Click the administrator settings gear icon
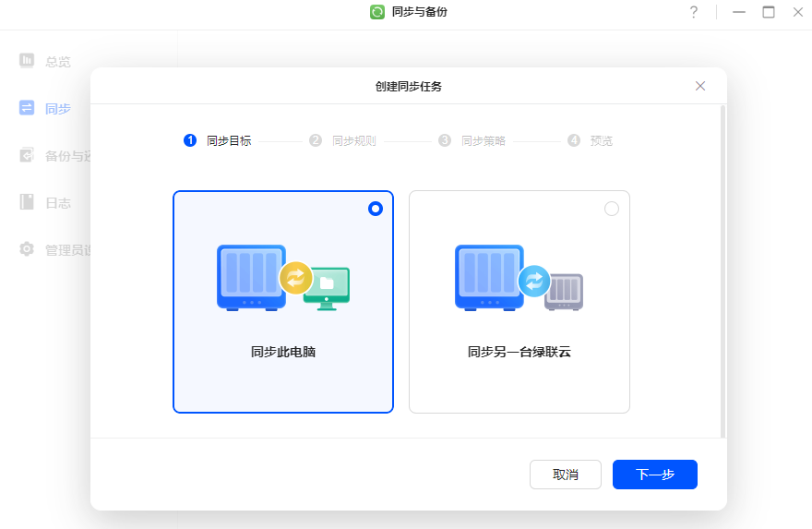Viewport: 812px width, 529px height. [x=27, y=249]
